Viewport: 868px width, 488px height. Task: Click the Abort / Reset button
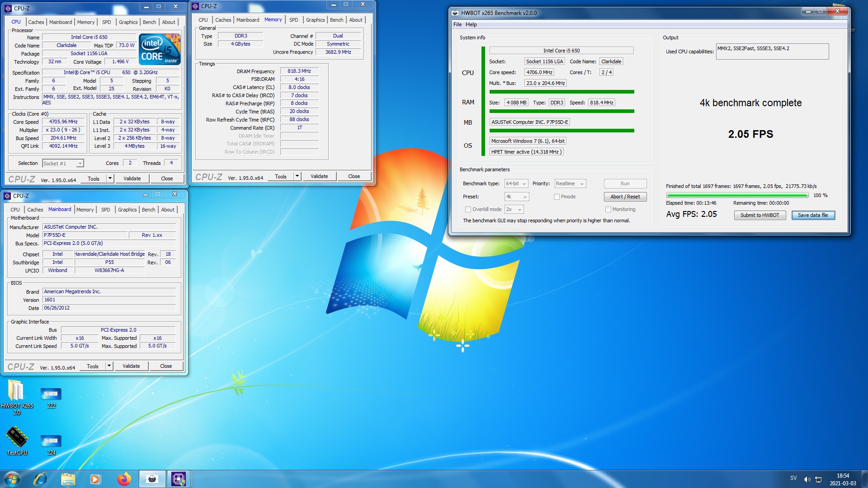625,197
